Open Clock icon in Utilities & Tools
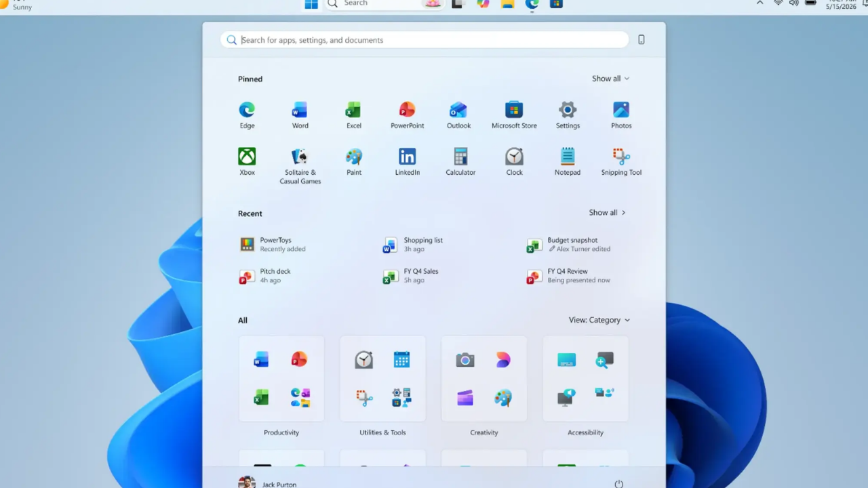The height and width of the screenshot is (488, 868). click(x=363, y=359)
